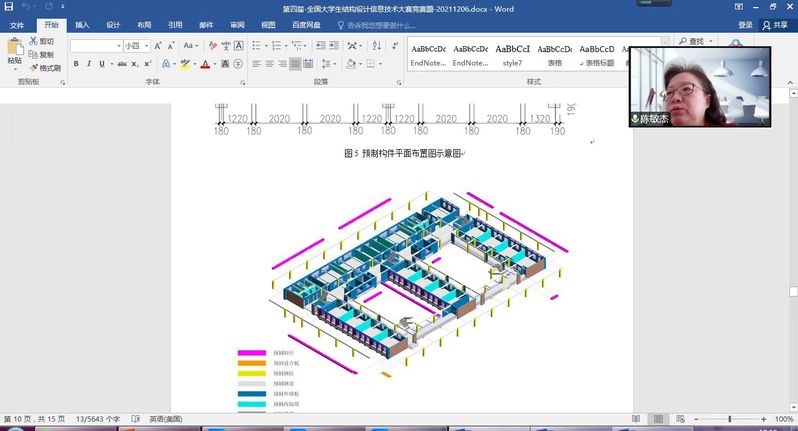Screen dimensions: 798x431
Task: Click the zoom slider in status bar
Action: click(x=729, y=419)
